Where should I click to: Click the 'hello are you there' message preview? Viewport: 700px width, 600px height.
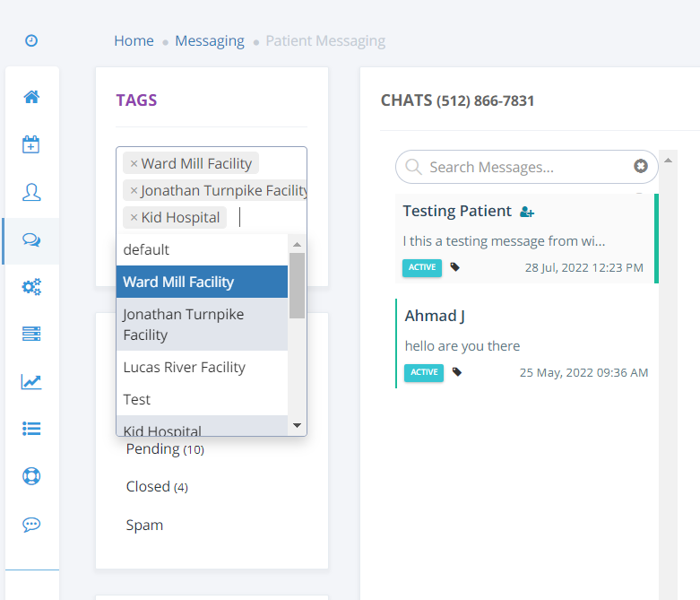(x=462, y=346)
